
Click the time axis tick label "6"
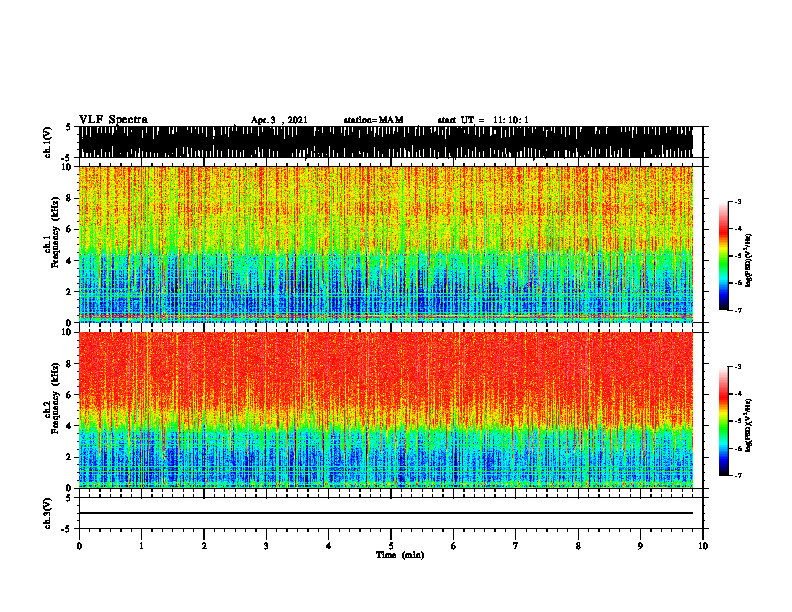[454, 546]
